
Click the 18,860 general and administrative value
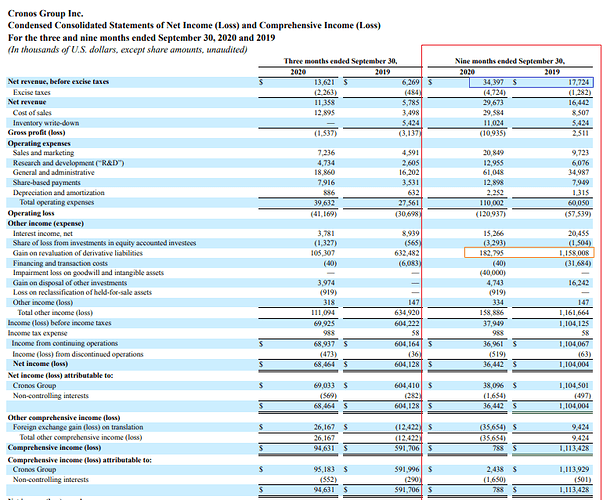[x=324, y=172]
